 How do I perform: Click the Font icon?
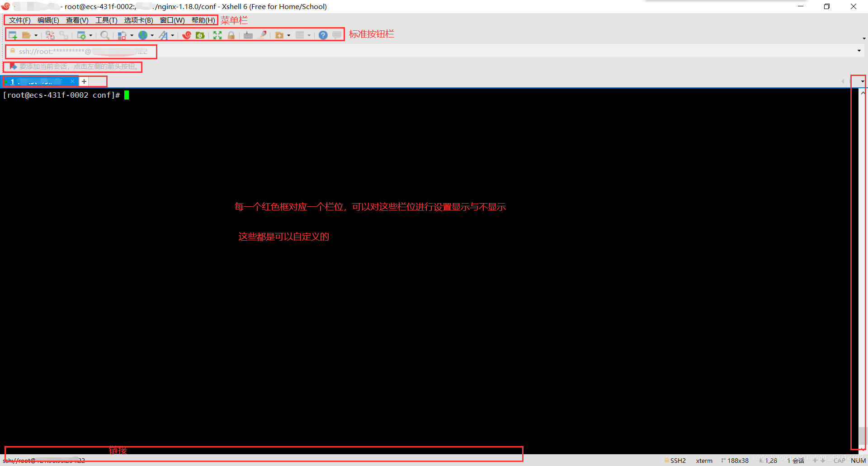[163, 35]
